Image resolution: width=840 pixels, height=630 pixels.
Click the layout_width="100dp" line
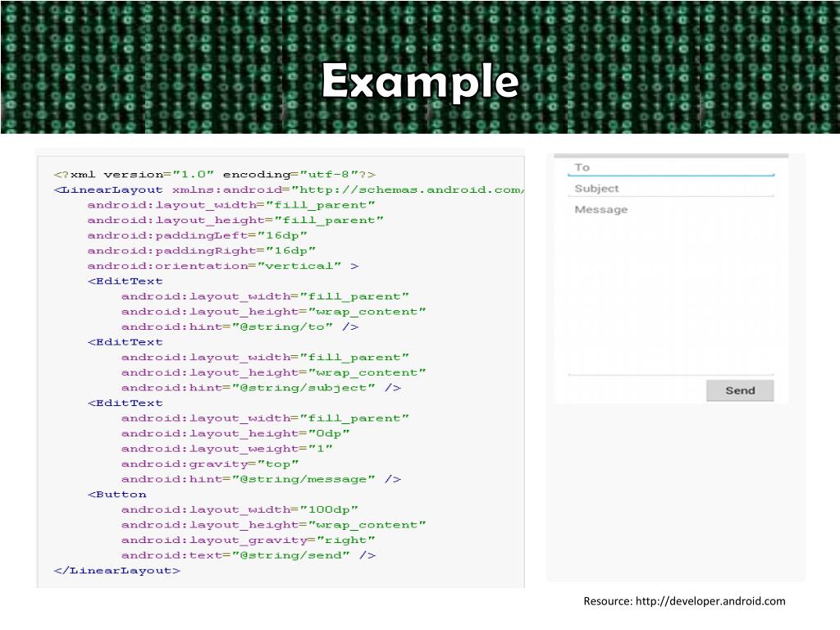240,509
